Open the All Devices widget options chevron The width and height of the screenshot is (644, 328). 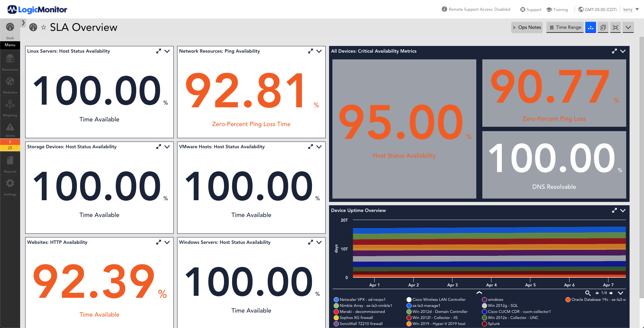[623, 51]
